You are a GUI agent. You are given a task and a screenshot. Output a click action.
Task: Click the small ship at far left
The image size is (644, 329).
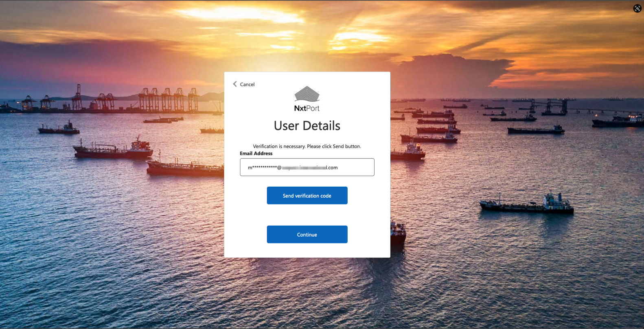pos(58,129)
